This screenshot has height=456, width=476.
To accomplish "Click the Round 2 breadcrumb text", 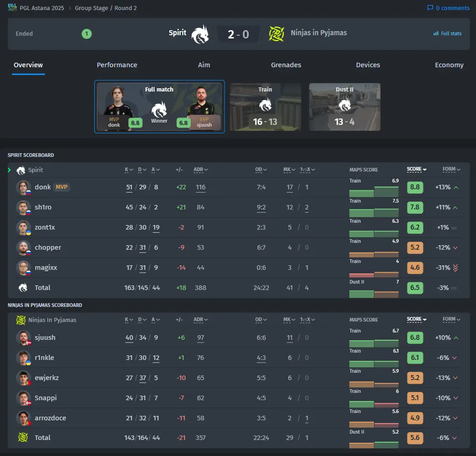I will (x=125, y=8).
